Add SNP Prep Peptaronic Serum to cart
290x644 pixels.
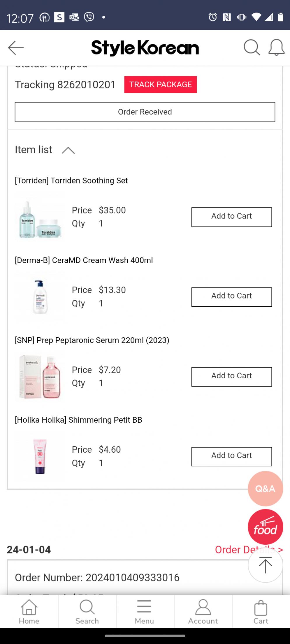[231, 377]
